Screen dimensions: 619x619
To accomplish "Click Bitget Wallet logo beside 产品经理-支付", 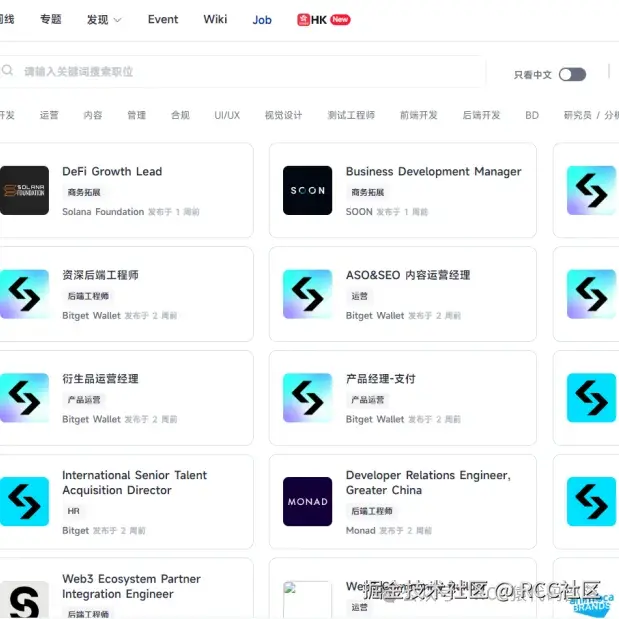I will pyautogui.click(x=308, y=398).
